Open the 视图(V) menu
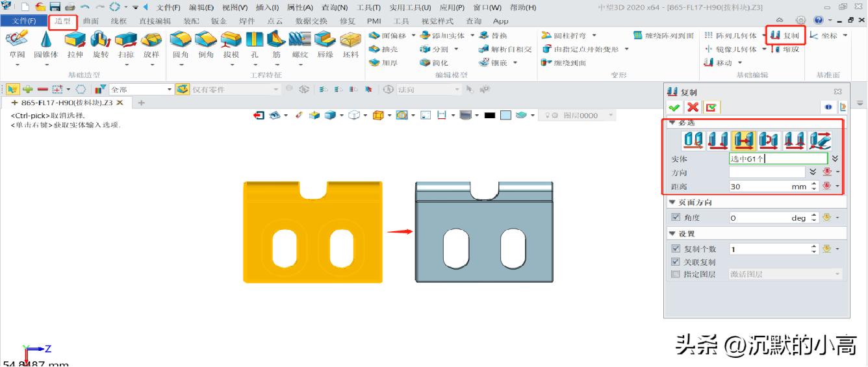The width and height of the screenshot is (868, 367). pyautogui.click(x=235, y=7)
